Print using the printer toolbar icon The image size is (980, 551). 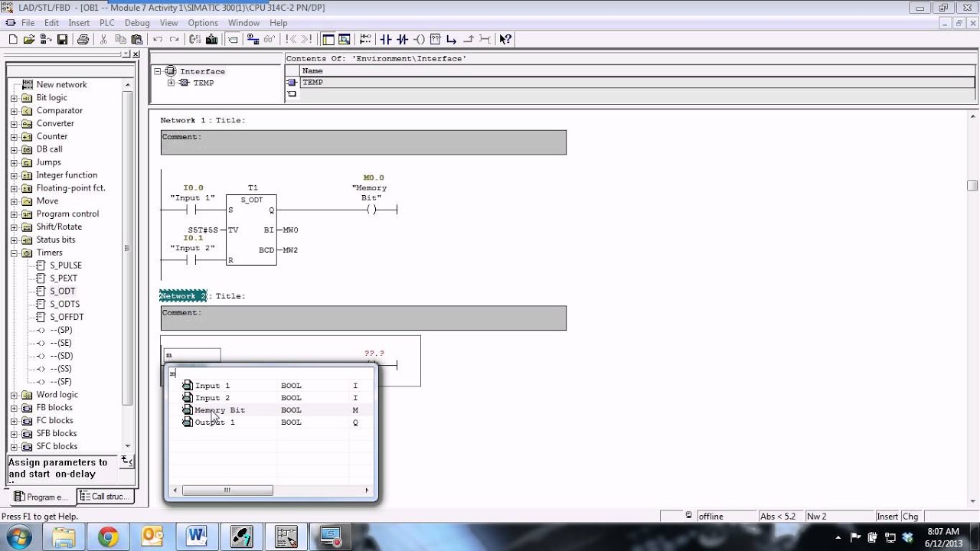click(x=83, y=39)
